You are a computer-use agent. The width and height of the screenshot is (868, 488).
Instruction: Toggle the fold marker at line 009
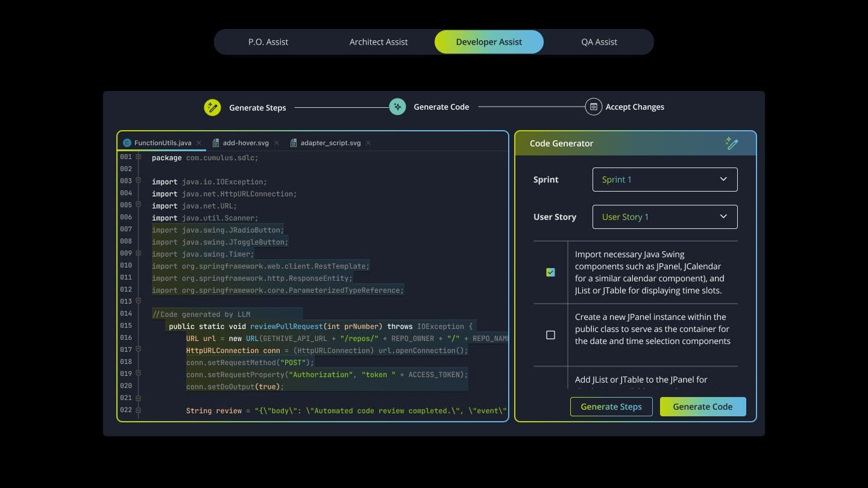click(138, 253)
